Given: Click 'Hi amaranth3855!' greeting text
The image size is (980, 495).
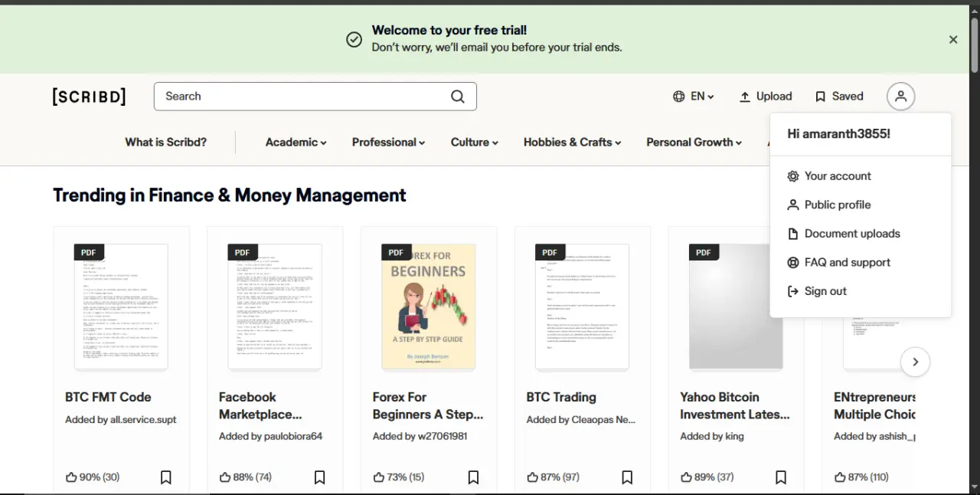Looking at the screenshot, I should coord(838,134).
